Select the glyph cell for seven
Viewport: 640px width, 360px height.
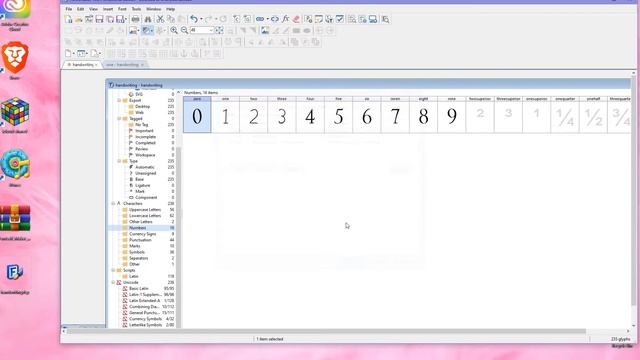395,115
